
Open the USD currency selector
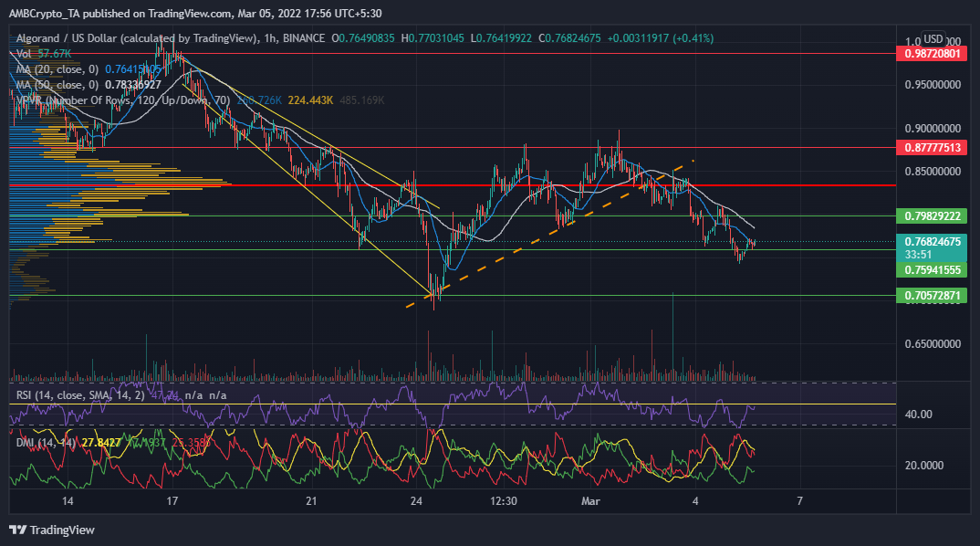coord(933,39)
